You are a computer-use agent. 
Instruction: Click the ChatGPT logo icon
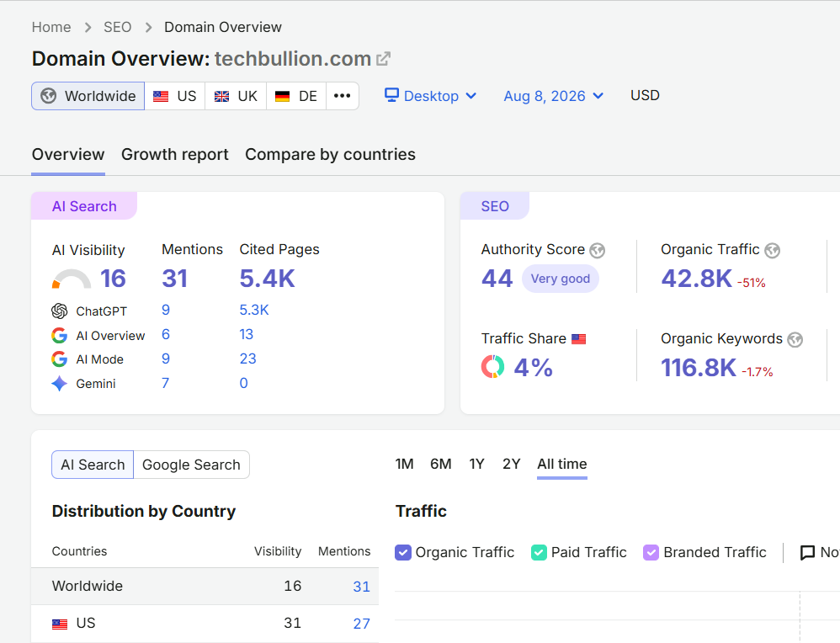click(60, 311)
